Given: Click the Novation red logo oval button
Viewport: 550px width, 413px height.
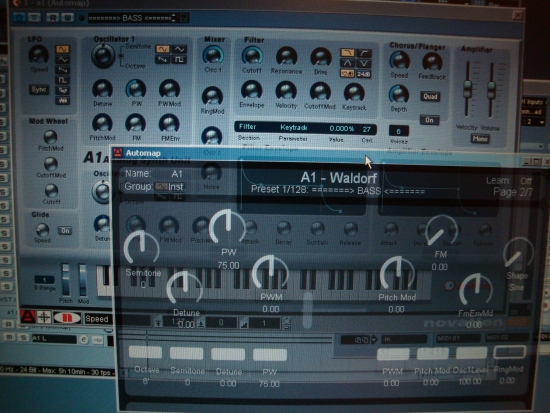Looking at the screenshot, I should [x=67, y=318].
